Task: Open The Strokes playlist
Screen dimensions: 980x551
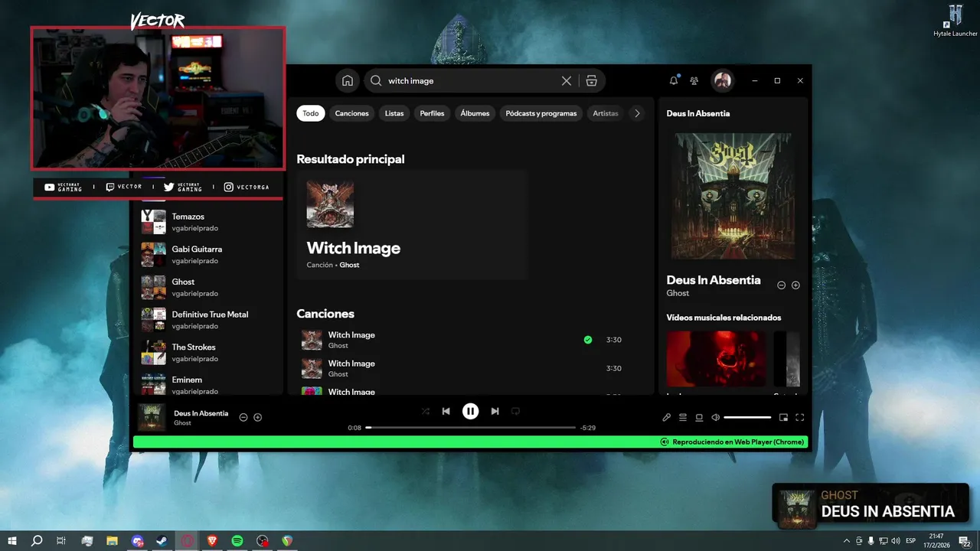Action: pyautogui.click(x=208, y=353)
